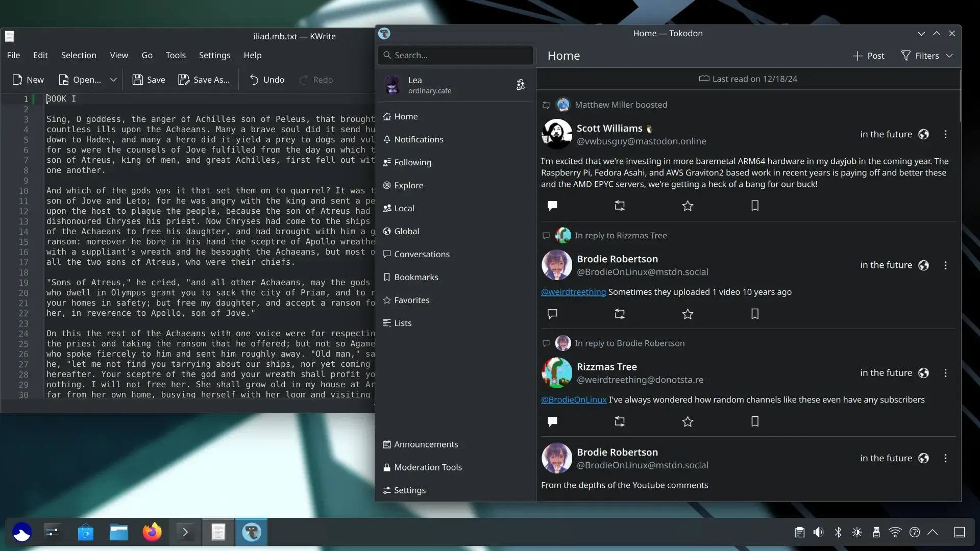Image resolution: width=980 pixels, height=551 pixels.
Task: Launch Firefox from the taskbar
Action: [152, 532]
